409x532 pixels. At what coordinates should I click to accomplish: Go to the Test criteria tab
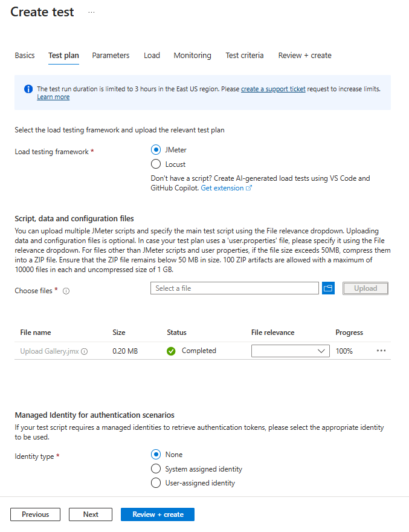(244, 56)
